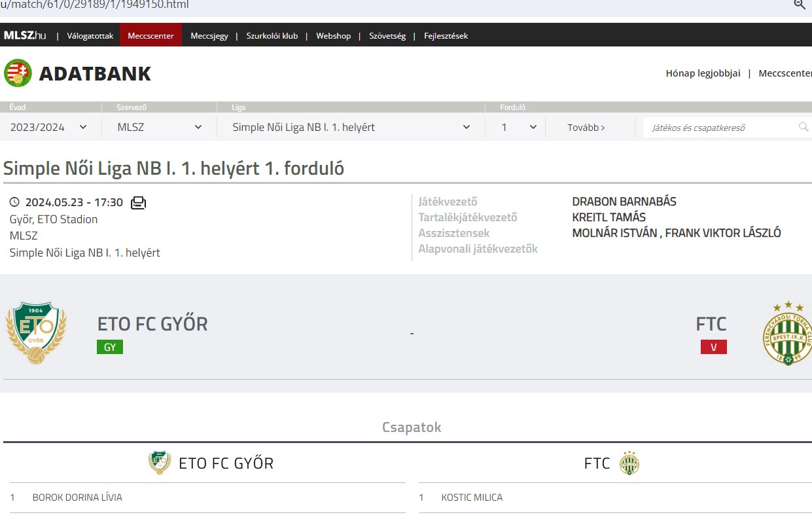Click the FTC heading under Csapatok

click(597, 463)
